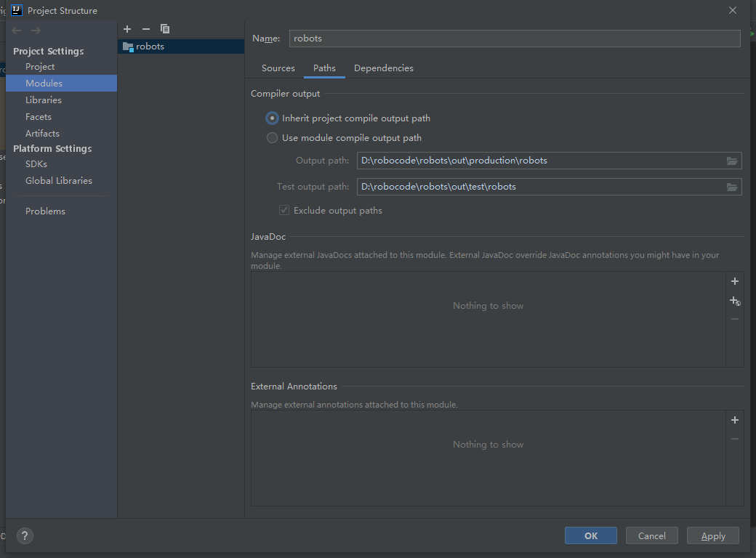Select the robots module in list
The image size is (756, 558).
pyautogui.click(x=181, y=46)
